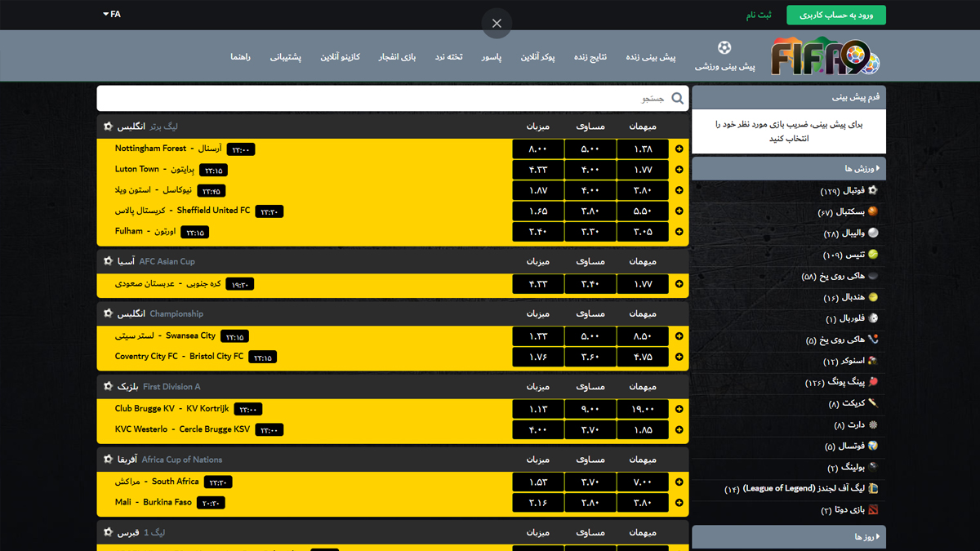Select the Ping Pong (پینگ پونگ) paddle icon

[873, 382]
